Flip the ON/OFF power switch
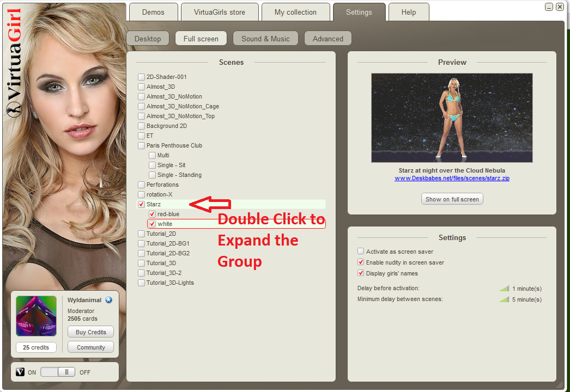 (x=58, y=372)
